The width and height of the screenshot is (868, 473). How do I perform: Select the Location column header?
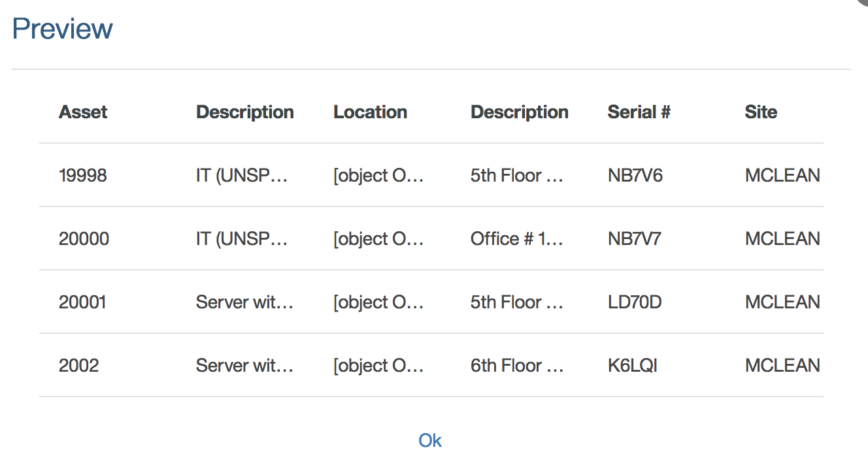[x=370, y=112]
